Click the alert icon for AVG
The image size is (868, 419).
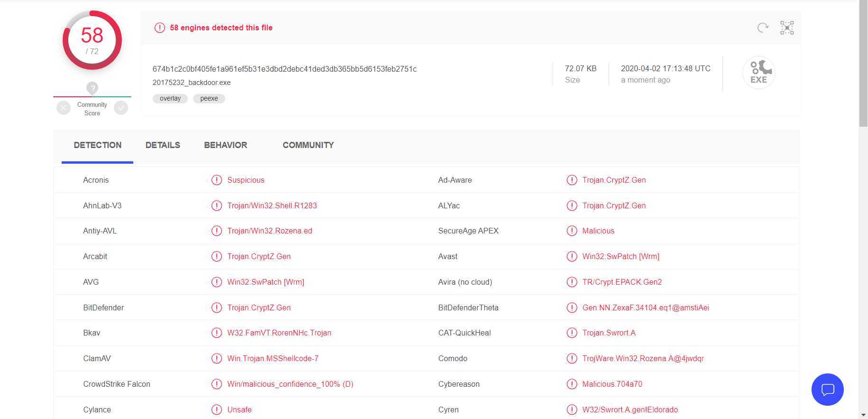tap(216, 282)
